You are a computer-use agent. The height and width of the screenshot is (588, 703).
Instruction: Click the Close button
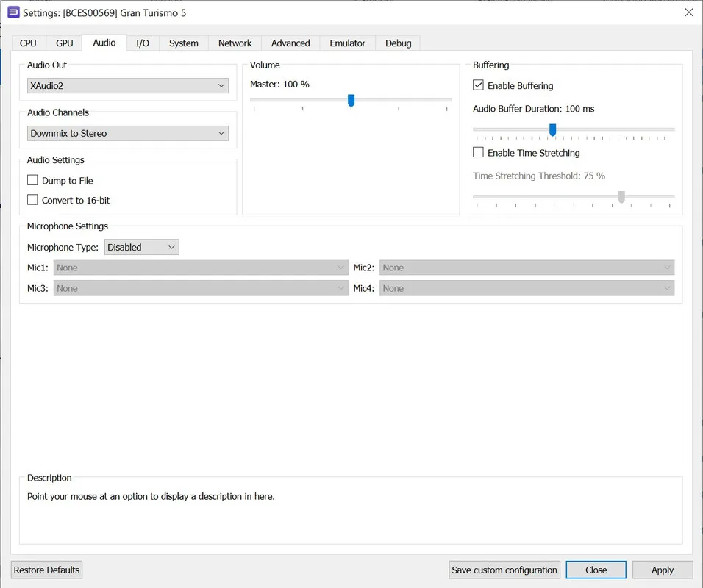[x=596, y=570]
